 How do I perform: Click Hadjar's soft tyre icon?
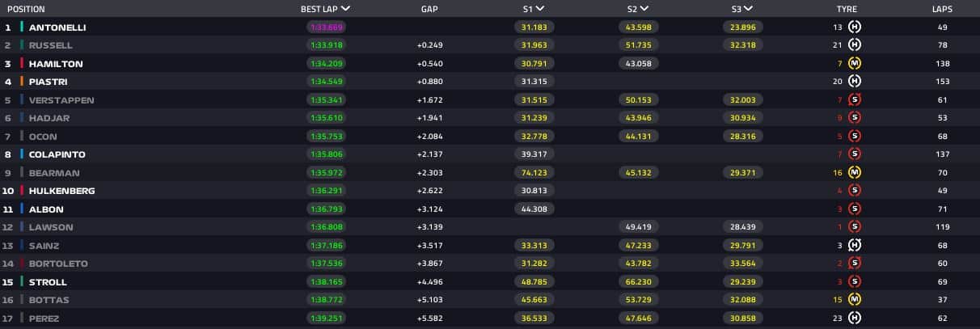855,118
